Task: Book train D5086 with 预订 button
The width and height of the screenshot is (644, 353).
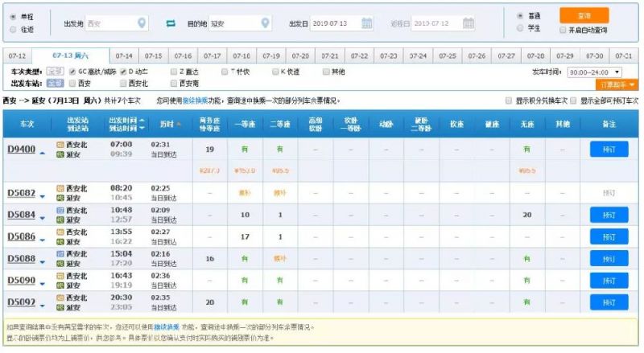Action: pyautogui.click(x=609, y=237)
